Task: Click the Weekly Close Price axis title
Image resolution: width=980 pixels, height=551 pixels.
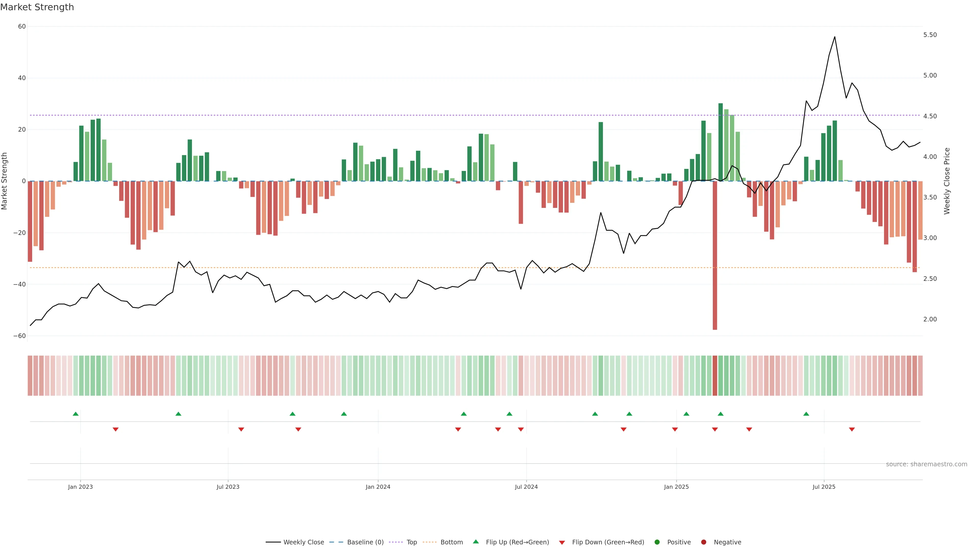Action: pyautogui.click(x=947, y=181)
